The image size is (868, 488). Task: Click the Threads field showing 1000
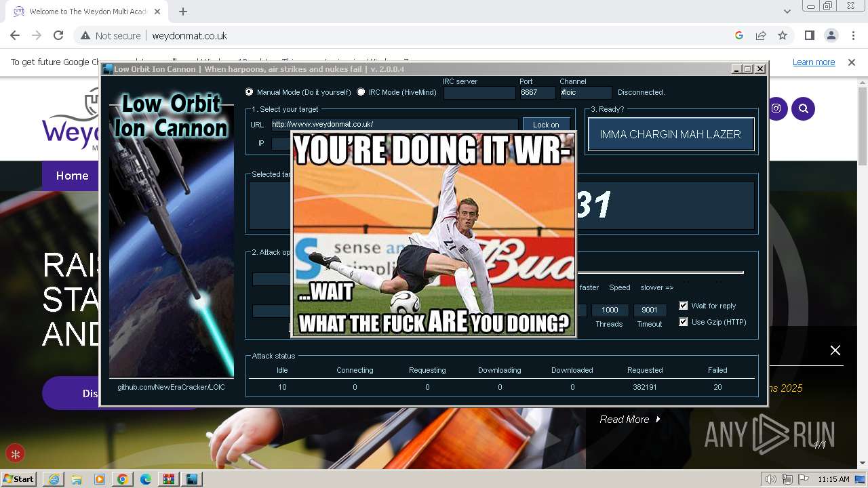click(x=610, y=310)
